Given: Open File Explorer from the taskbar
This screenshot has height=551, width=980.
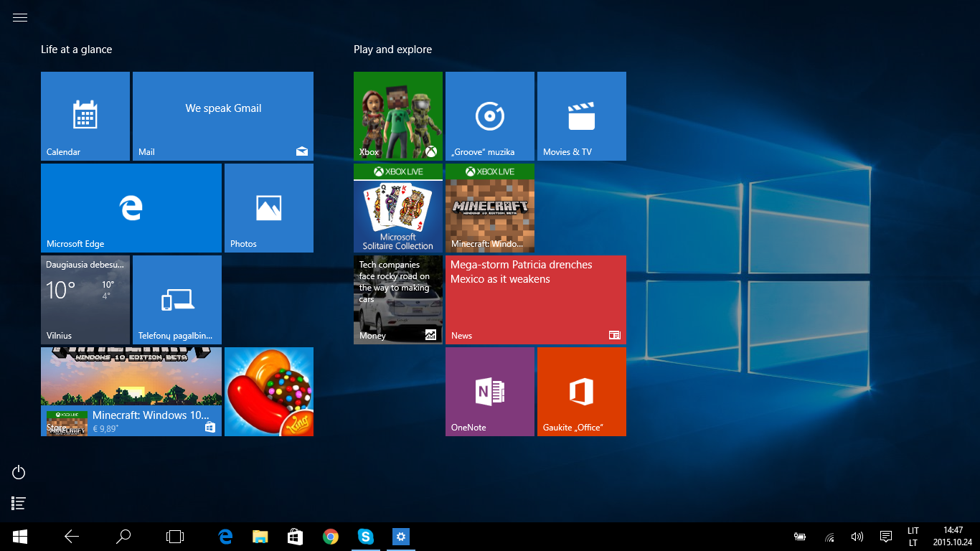Looking at the screenshot, I should (260, 536).
